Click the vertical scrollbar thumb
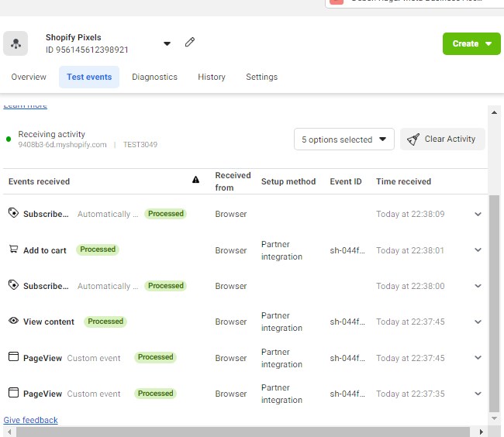Image resolution: width=504 pixels, height=437 pixels. click(494, 303)
